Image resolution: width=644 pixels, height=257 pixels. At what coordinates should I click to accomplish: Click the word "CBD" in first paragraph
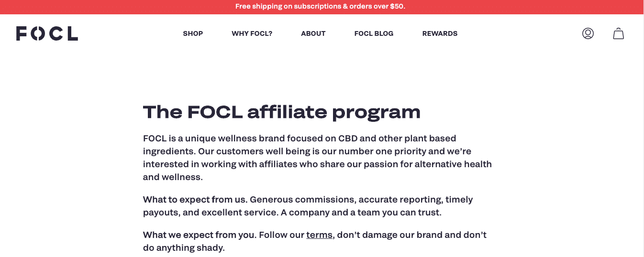click(x=348, y=139)
